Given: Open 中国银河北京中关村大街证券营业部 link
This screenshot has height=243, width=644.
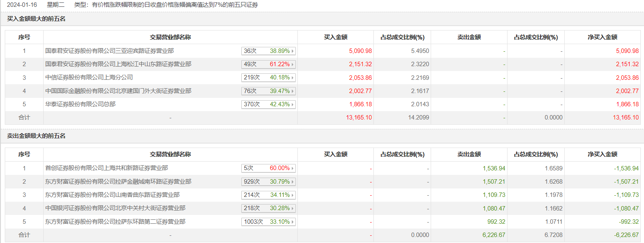Looking at the screenshot, I should point(115,208).
